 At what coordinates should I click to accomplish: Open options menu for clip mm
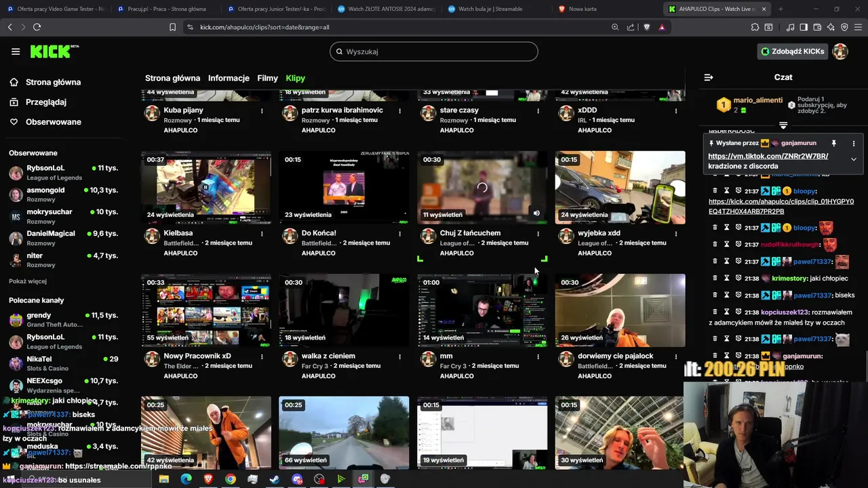coord(538,357)
